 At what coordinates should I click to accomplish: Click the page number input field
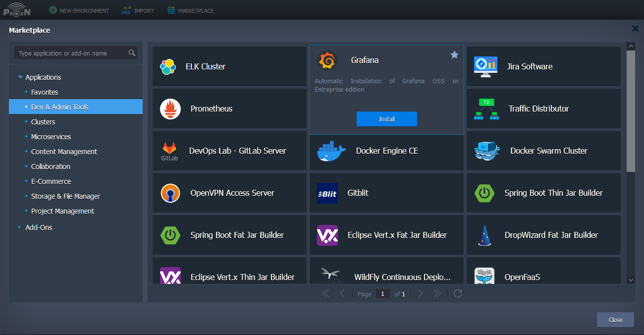382,293
